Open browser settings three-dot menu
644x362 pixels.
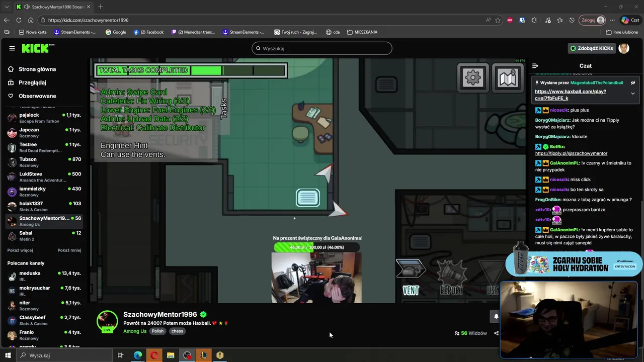click(x=612, y=20)
